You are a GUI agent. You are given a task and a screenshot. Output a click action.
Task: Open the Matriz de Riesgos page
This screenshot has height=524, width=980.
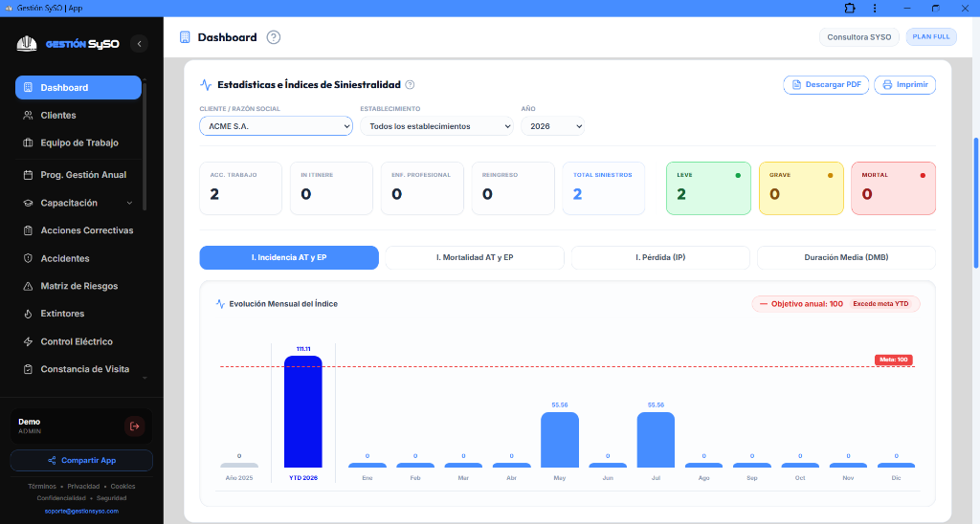[x=78, y=286]
